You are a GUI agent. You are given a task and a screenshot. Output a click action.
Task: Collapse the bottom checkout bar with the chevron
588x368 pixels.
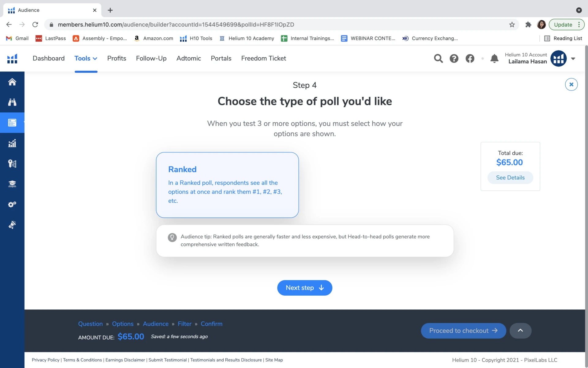(520, 331)
